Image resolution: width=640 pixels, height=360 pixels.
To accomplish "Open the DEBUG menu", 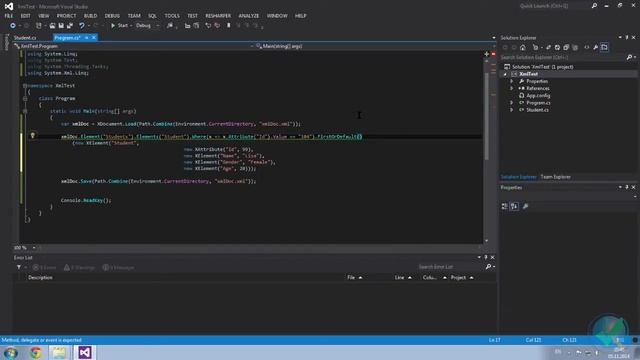I will coord(112,16).
